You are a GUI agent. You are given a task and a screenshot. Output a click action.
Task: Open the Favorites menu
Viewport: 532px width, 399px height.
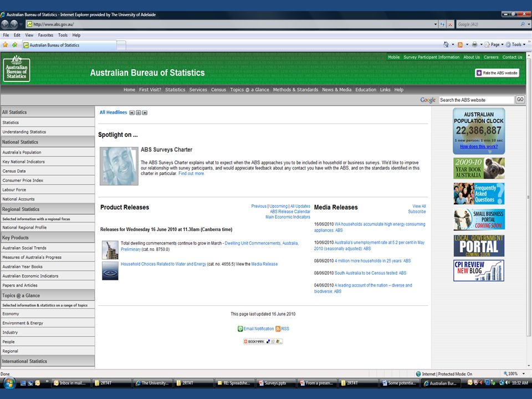[x=45, y=35]
